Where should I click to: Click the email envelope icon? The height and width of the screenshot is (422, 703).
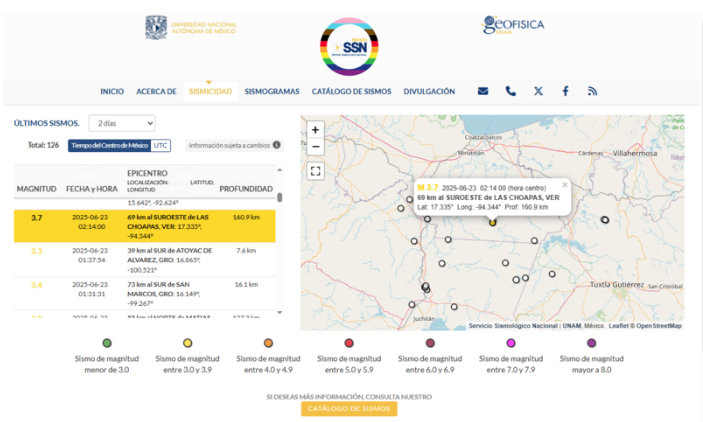tap(483, 91)
